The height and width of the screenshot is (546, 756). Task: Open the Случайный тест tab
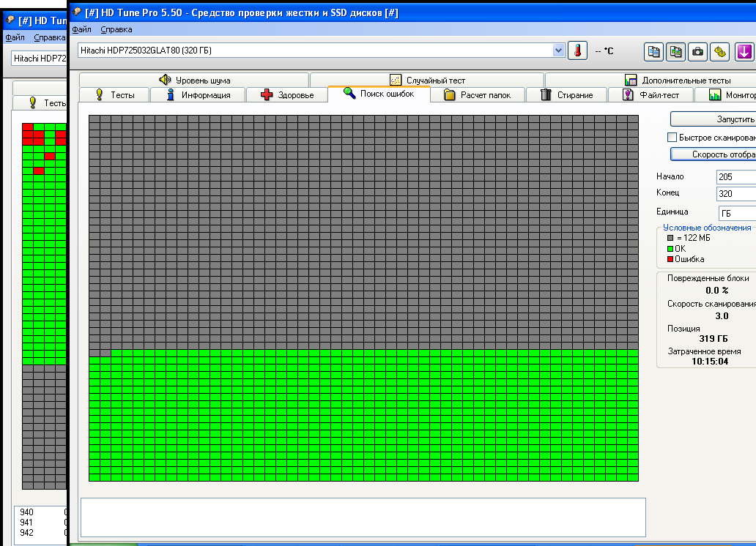tap(427, 81)
